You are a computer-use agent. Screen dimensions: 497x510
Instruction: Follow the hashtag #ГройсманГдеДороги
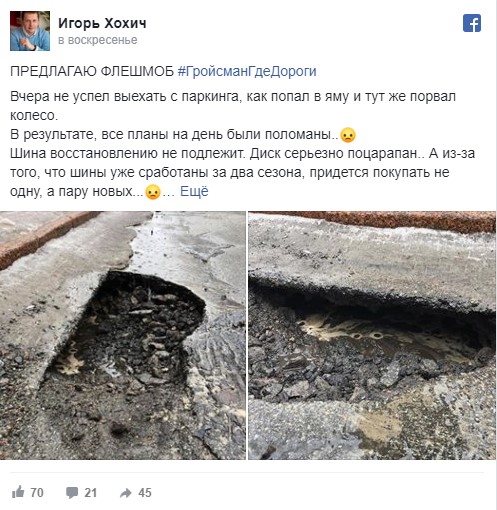[247, 71]
